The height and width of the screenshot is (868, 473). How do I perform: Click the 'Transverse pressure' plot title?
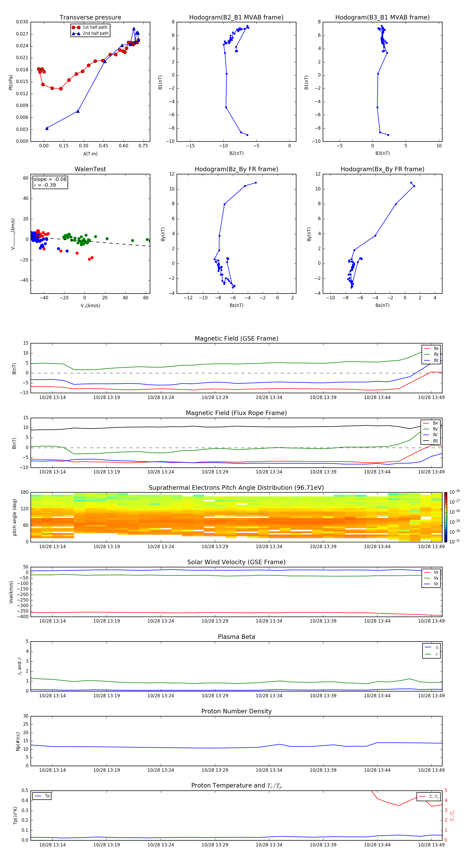coord(90,18)
